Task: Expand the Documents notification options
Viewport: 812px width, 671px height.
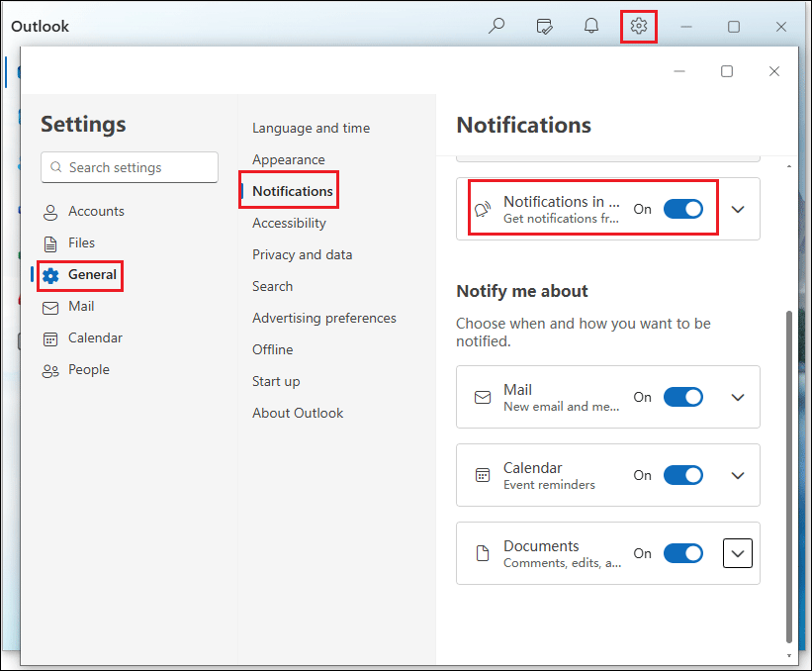Action: (737, 553)
